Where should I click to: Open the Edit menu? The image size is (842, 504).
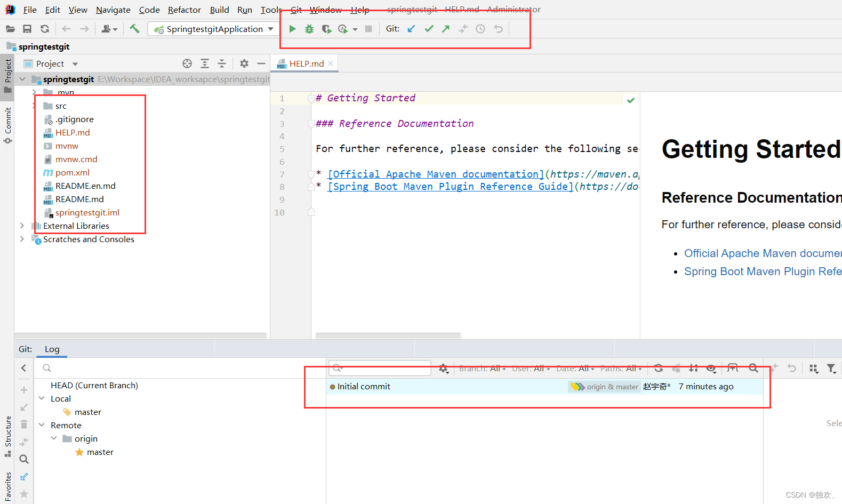tap(52, 10)
